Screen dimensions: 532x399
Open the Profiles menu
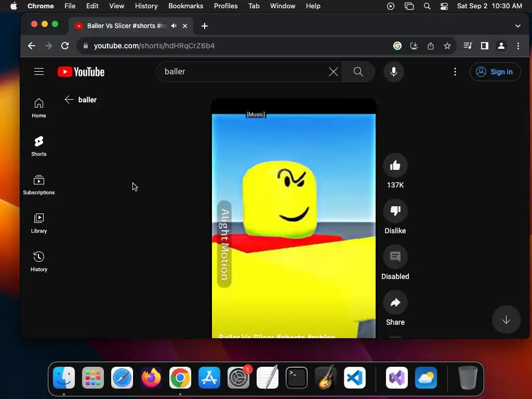(x=225, y=6)
